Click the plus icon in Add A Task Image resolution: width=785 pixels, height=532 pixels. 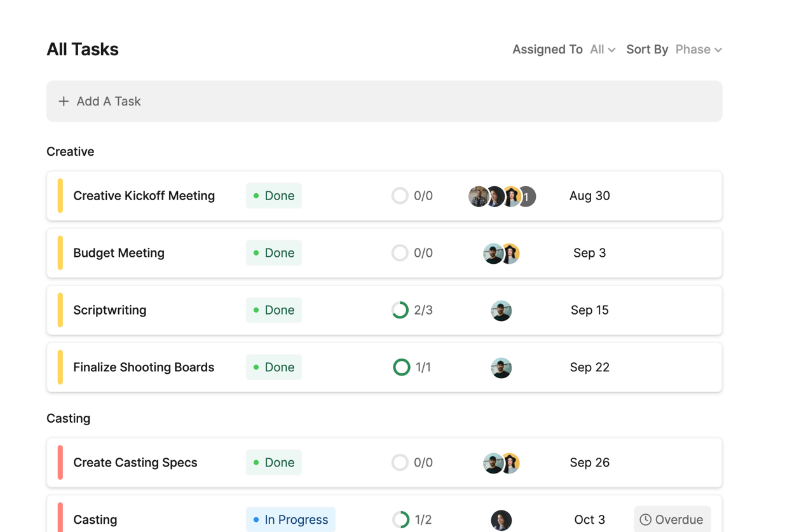[x=64, y=101]
